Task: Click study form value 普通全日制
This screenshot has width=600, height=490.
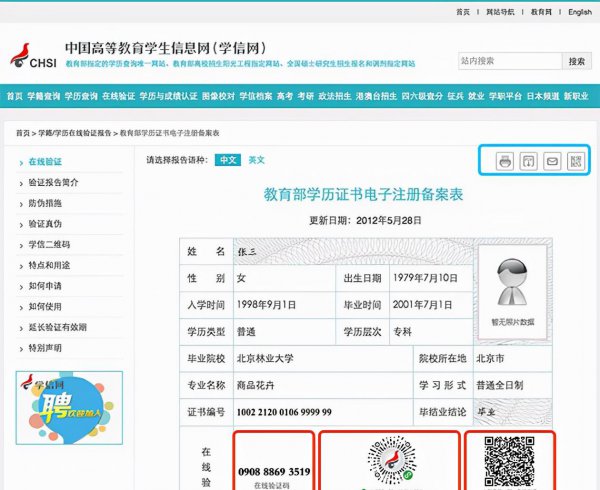Action: click(x=500, y=385)
